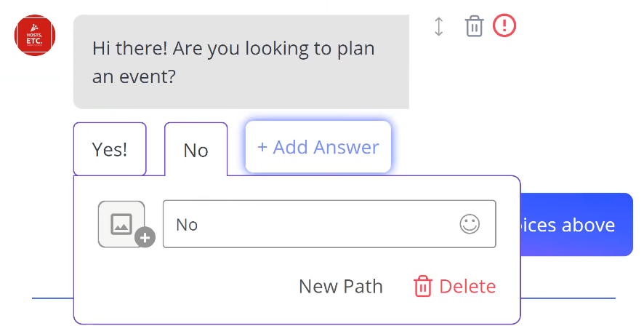Open the emoji picker smiley icon
Image resolution: width=644 pixels, height=334 pixels.
pos(470,224)
